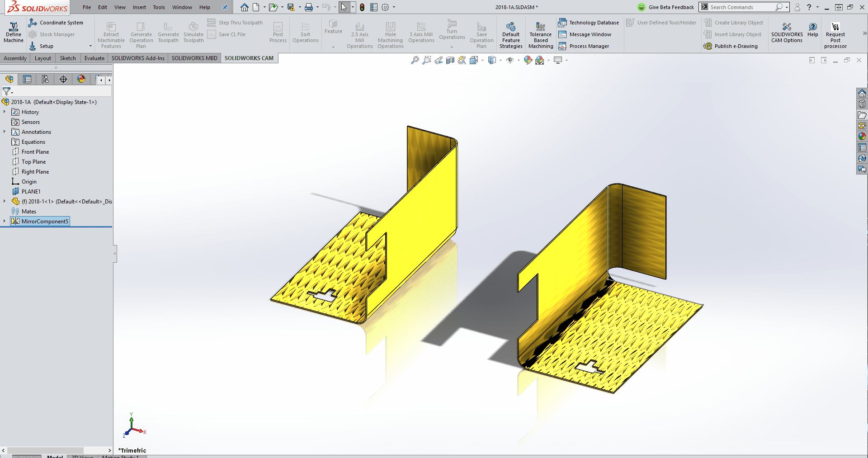Viewport: 868px width, 458px height.
Task: Click the Home icon in title bar
Action: tap(244, 7)
